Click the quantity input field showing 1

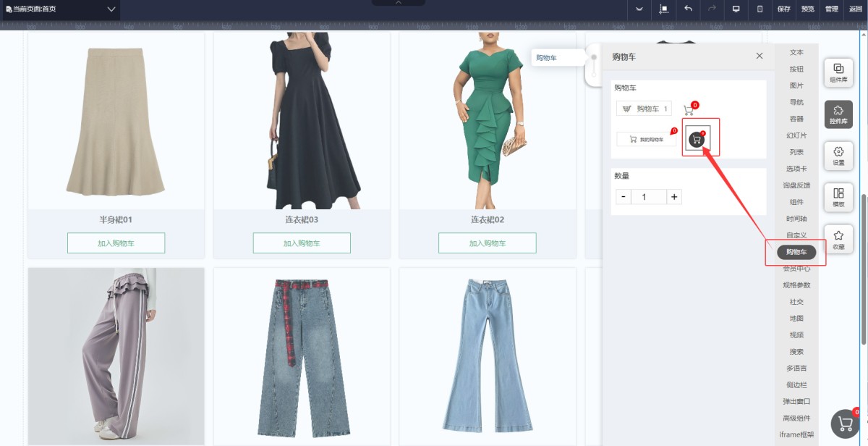point(649,197)
